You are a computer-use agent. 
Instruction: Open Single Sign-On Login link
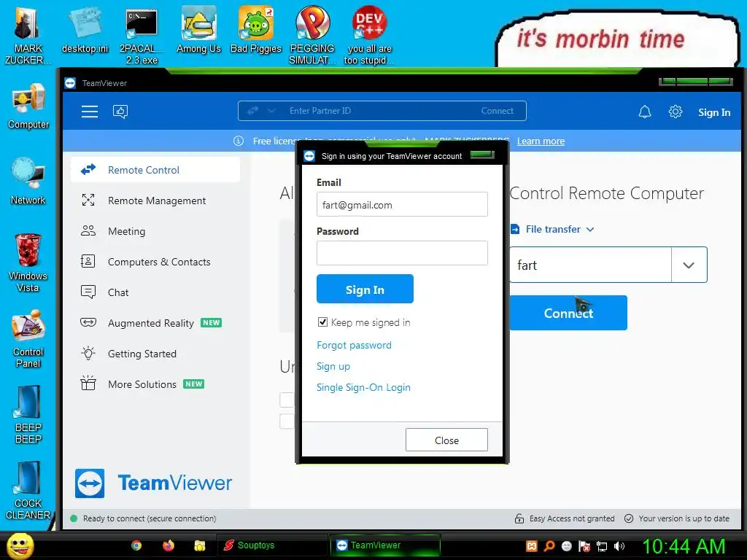(363, 388)
